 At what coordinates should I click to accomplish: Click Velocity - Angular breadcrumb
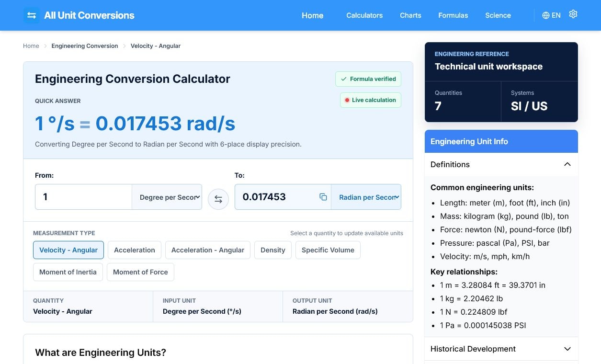156,46
